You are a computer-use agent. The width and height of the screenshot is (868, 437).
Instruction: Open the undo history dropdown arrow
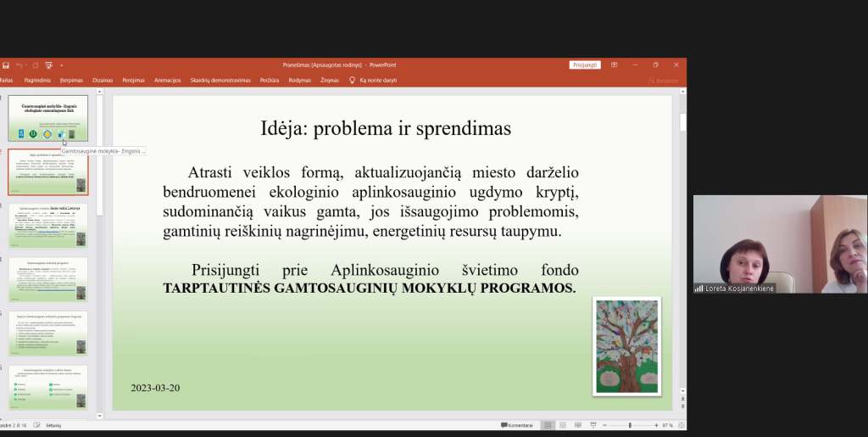26,65
